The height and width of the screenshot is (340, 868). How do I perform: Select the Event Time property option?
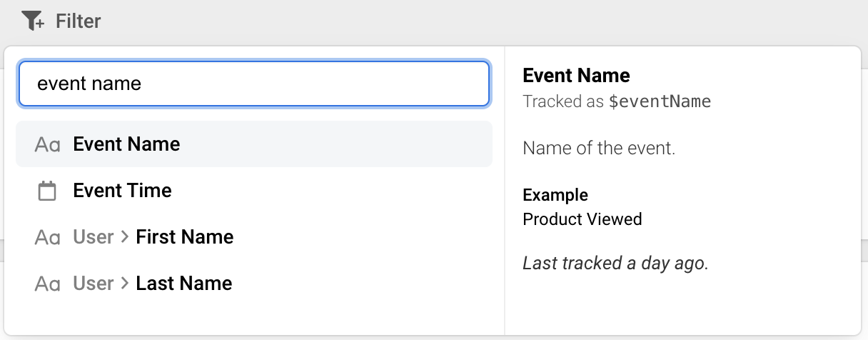tap(254, 191)
